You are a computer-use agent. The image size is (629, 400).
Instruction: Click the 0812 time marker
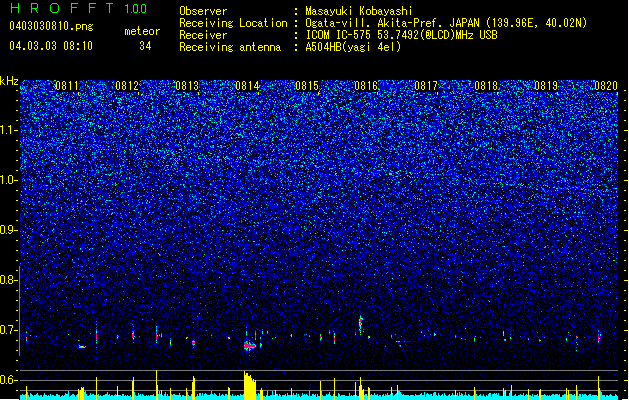tap(127, 86)
